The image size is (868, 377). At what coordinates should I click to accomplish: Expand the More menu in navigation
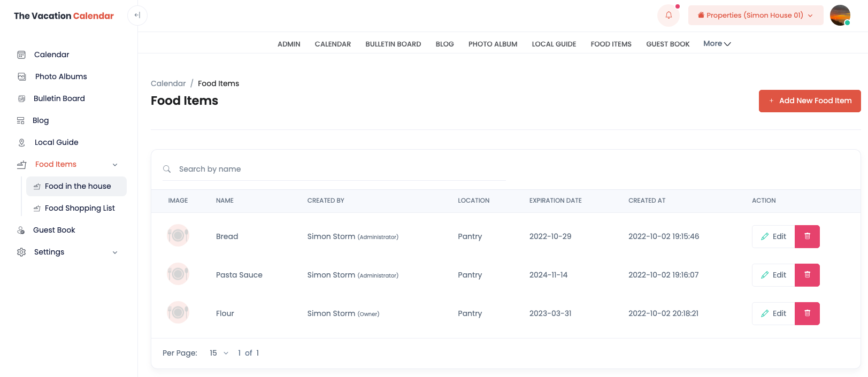[717, 44]
